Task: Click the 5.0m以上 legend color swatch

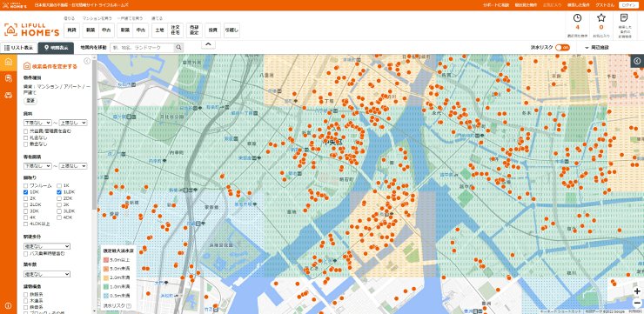Action: [x=105, y=260]
